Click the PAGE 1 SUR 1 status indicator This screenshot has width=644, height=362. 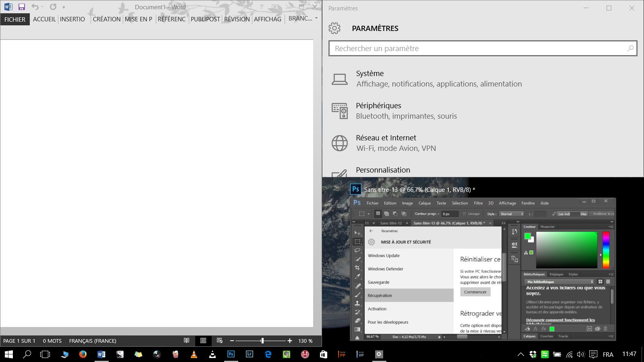[x=19, y=341]
